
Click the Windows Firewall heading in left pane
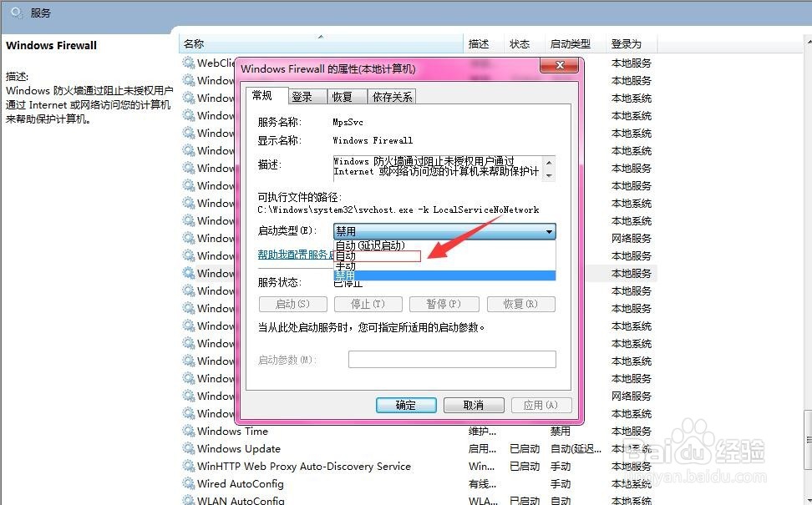(51, 46)
